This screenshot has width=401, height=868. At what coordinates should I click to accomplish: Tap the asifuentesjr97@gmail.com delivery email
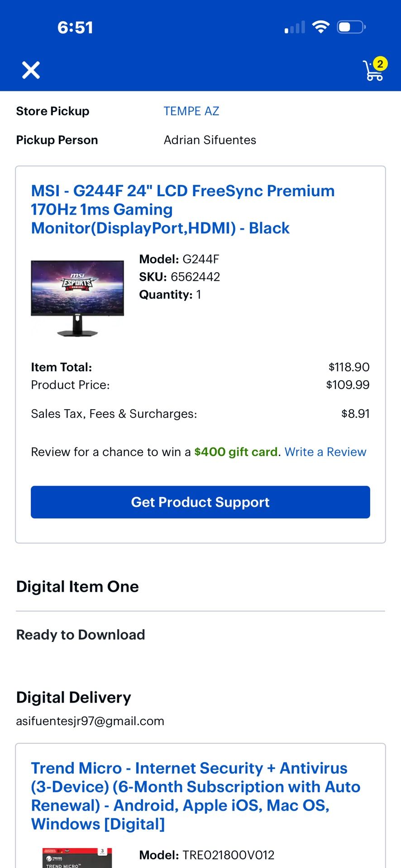point(90,721)
